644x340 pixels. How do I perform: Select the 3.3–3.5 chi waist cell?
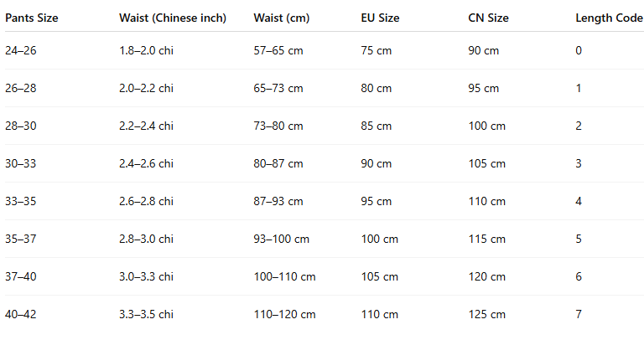coord(146,314)
